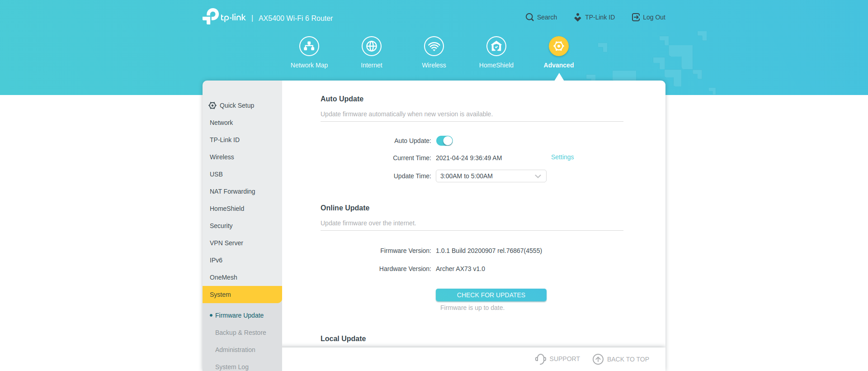Click the TP-Link ID header link
Screen dimensions: 868x371
(594, 17)
